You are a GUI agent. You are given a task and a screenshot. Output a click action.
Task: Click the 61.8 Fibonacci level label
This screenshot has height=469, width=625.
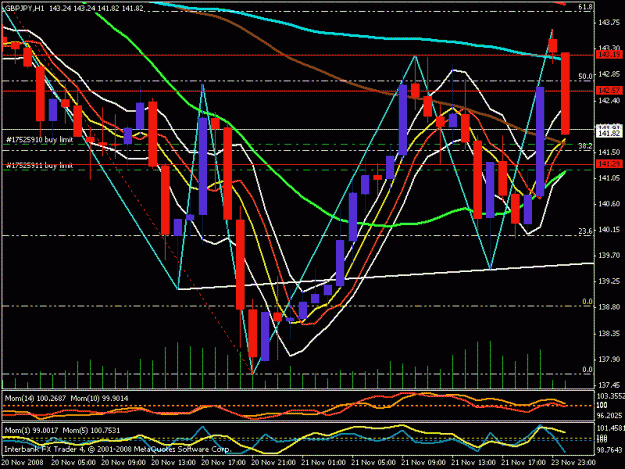click(x=585, y=7)
